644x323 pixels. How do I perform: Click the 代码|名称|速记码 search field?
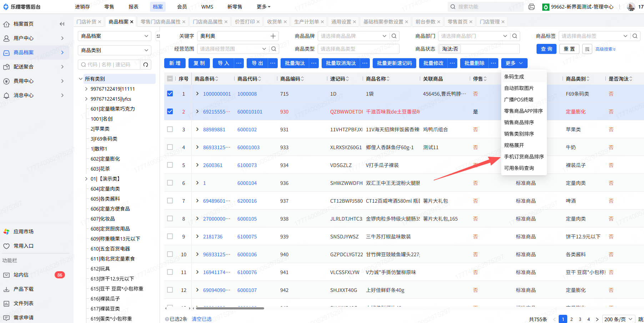(x=109, y=65)
